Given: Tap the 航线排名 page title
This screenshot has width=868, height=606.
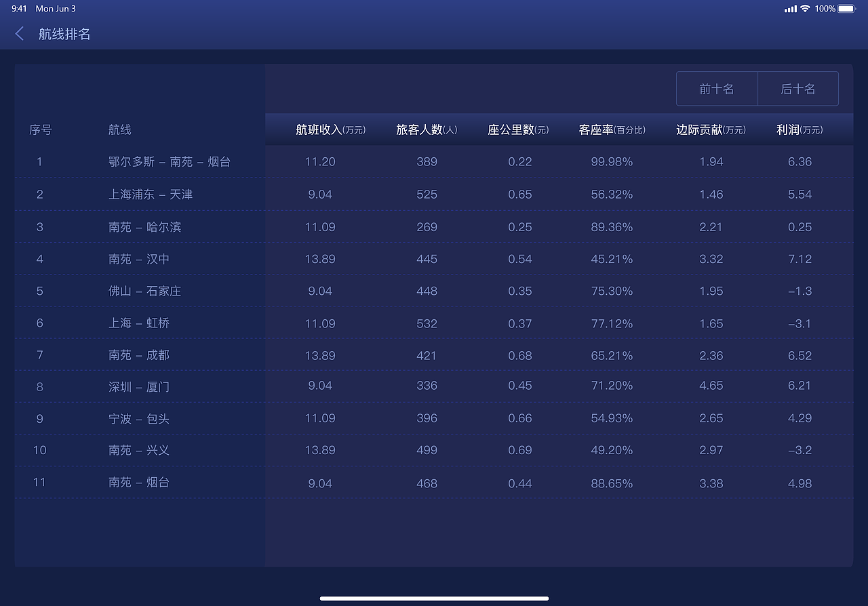Looking at the screenshot, I should coord(64,34).
